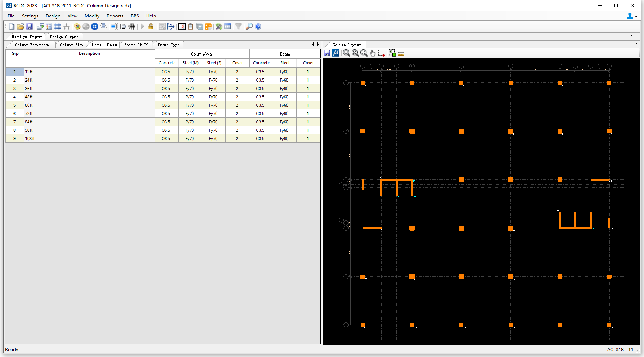Select row 5 header for 60 ft level
The image size is (644, 357).
tap(15, 105)
